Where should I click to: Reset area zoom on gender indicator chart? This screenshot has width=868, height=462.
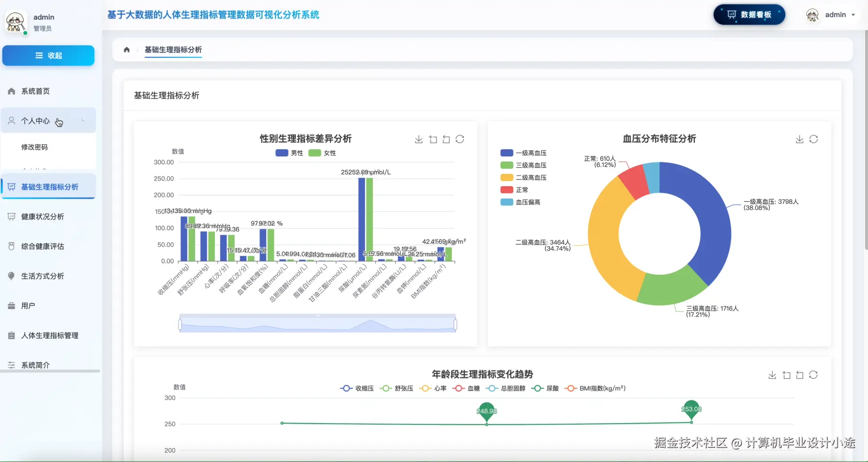446,139
